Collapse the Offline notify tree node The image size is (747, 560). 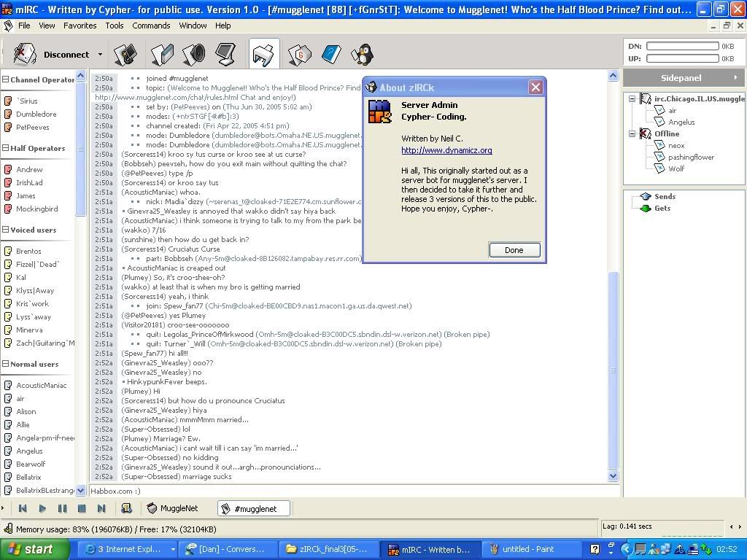632,134
